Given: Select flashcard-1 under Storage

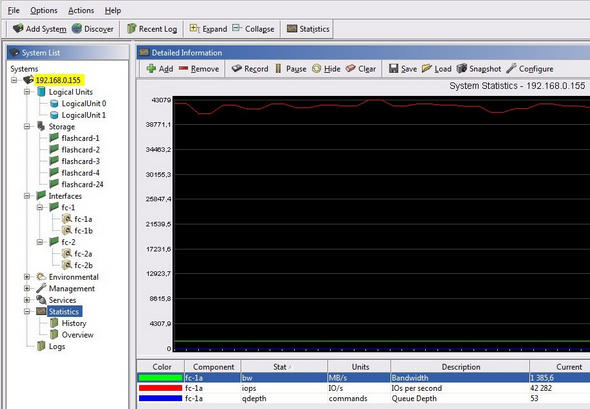Looking at the screenshot, I should [x=80, y=138].
